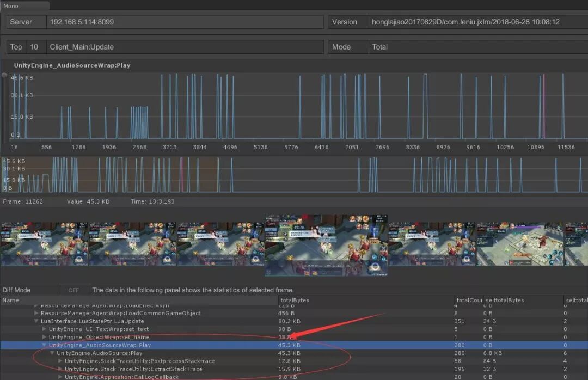
Task: Expand ResourceManegerAgentWrap:LoadCommonGameObject row
Action: point(36,313)
